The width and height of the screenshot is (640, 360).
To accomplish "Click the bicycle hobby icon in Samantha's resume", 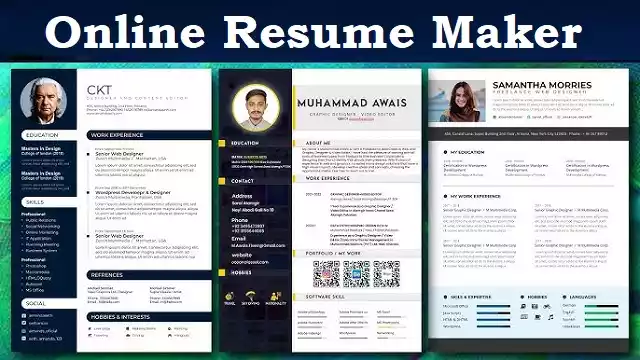I will coord(547,306).
